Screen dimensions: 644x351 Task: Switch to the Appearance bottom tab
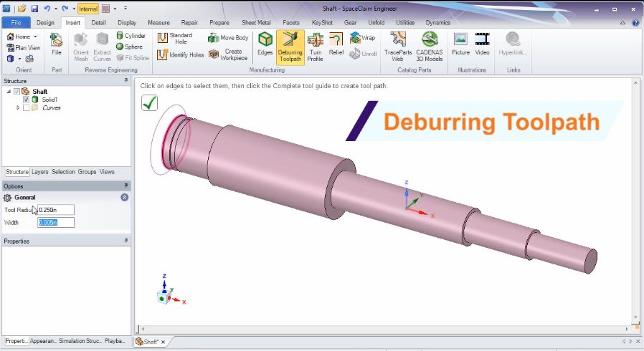click(x=43, y=341)
